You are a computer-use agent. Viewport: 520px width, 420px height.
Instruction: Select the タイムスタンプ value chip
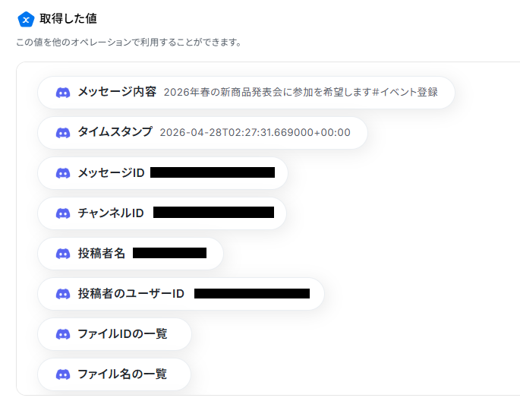tap(203, 133)
